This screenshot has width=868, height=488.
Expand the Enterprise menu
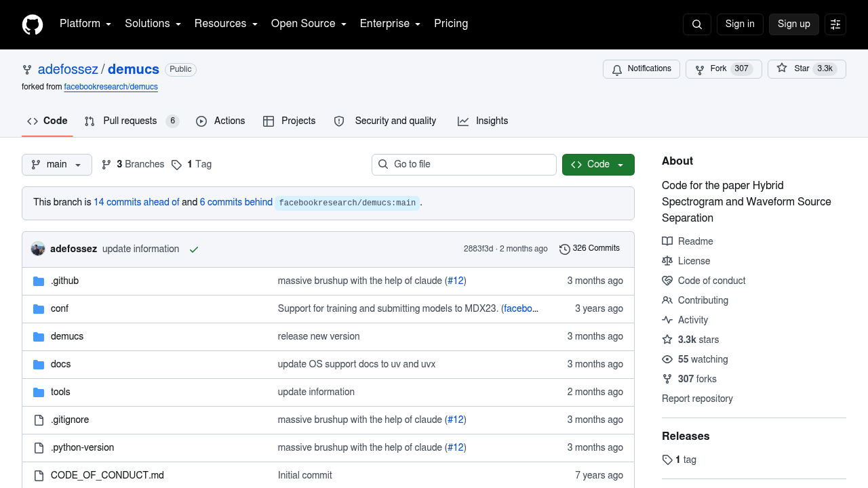pyautogui.click(x=391, y=24)
